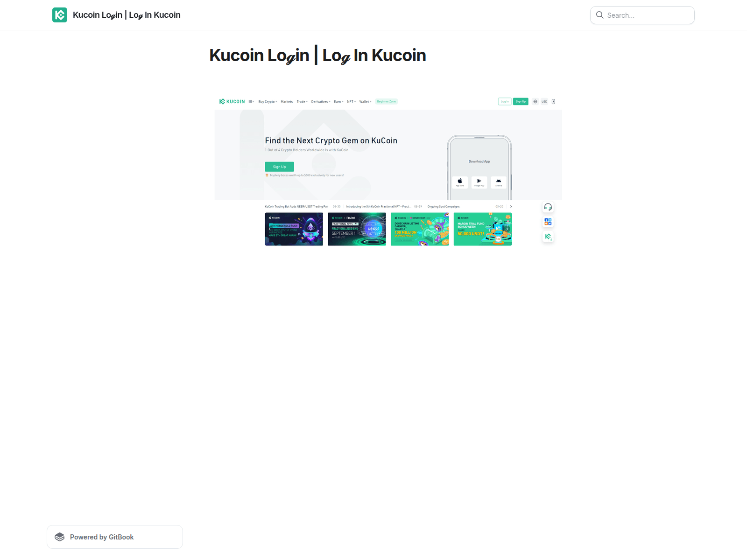Click the KUCOIN logo in the embedded page

[x=232, y=101]
